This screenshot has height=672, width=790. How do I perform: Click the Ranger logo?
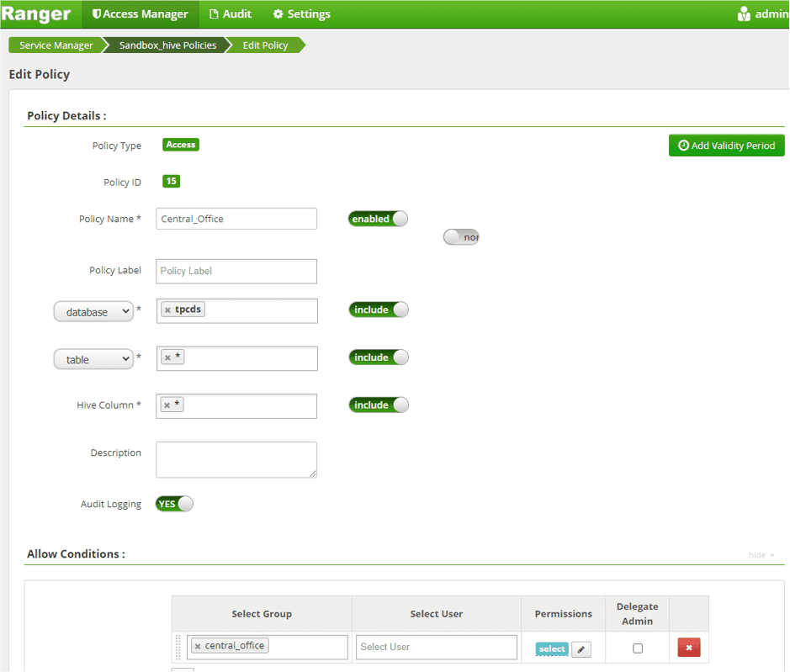click(x=36, y=13)
